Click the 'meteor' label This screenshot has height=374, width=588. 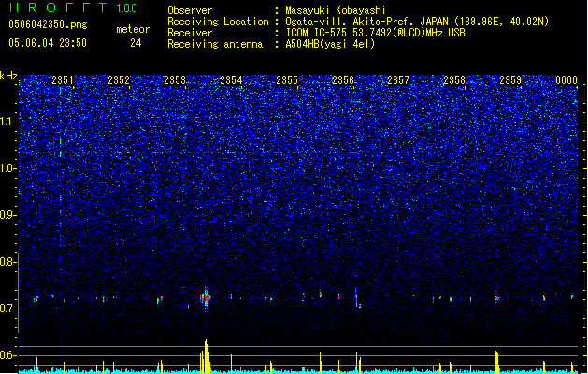click(x=133, y=29)
